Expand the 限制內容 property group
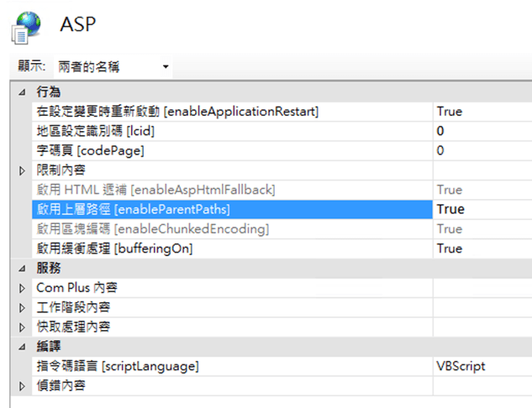 22,170
